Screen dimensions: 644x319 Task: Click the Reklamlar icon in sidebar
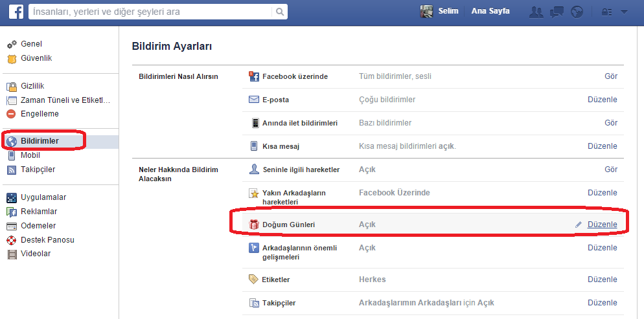[12, 212]
